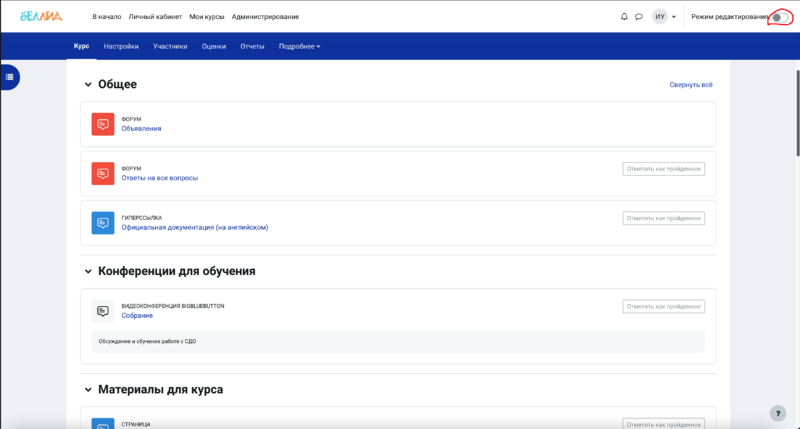
Task: Open the Собрание videoconference link
Action: click(137, 316)
